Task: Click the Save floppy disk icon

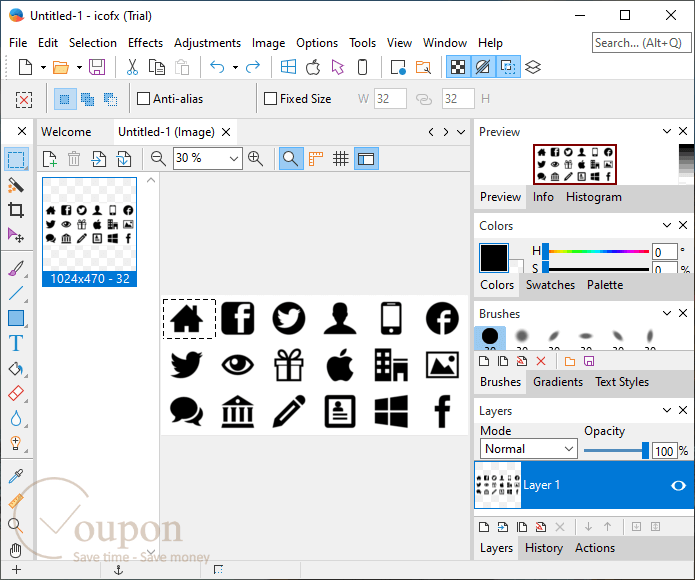Action: 97,67
